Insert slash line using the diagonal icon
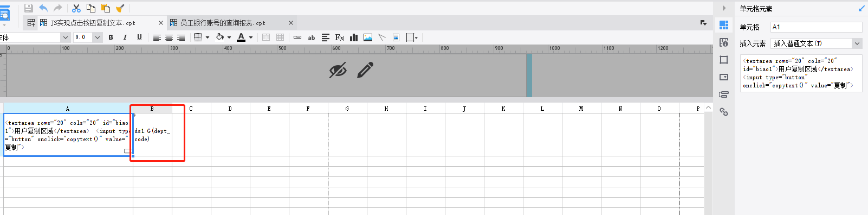The width and height of the screenshot is (868, 215). [x=382, y=37]
